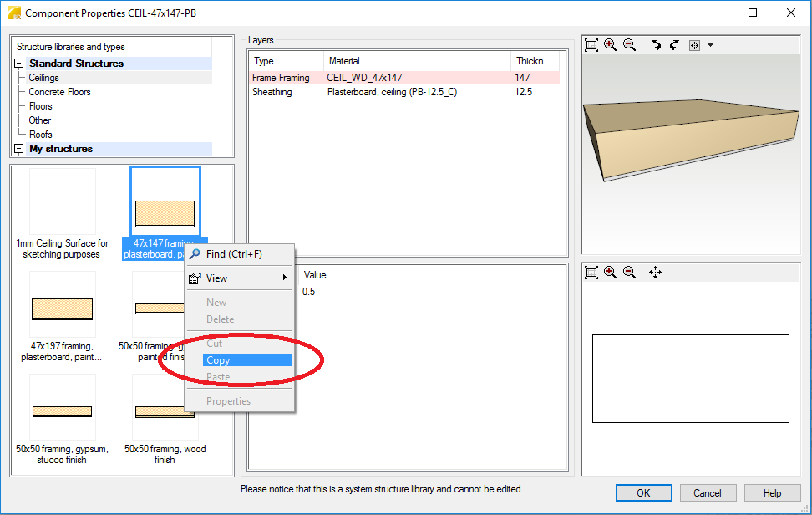812x515 pixels.
Task: Select the Sheathing layer row
Action: (404, 92)
